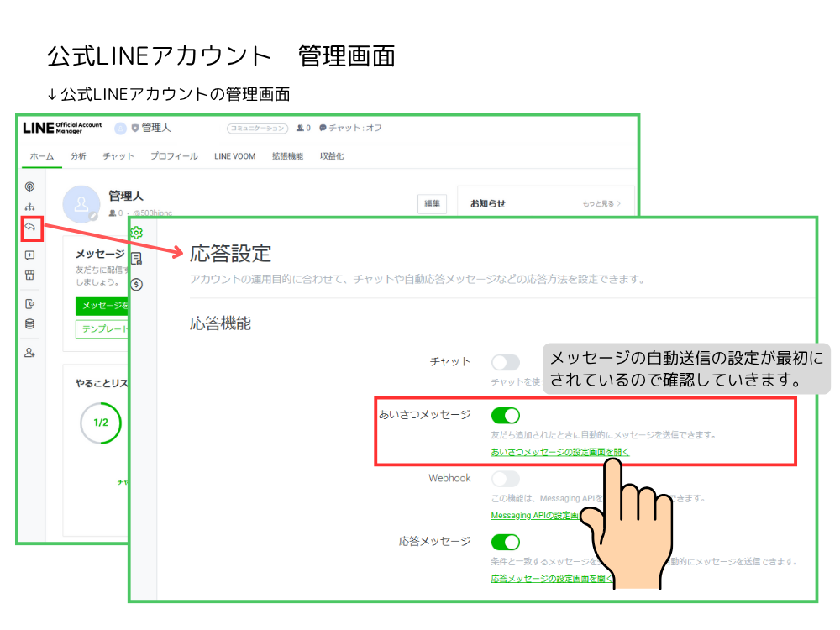
Task: Open the auto-reply arrow icon in sidebar
Action: (31, 228)
